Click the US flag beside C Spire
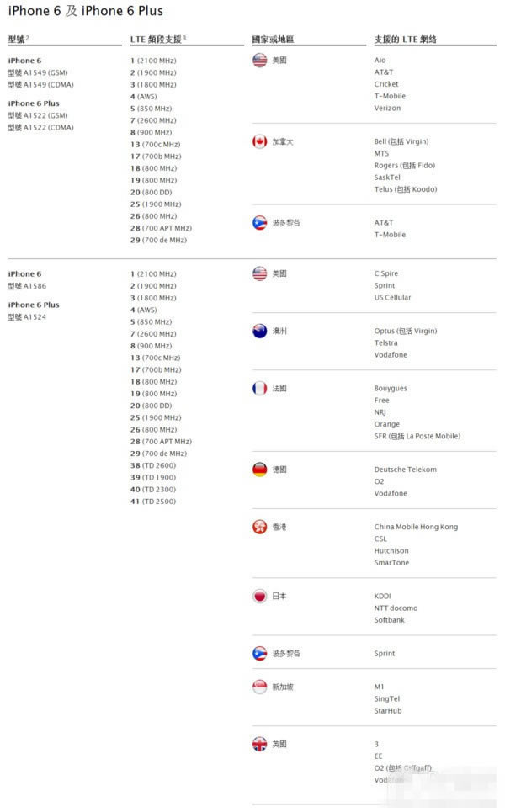Viewport: 505px width, 812px height. [259, 273]
